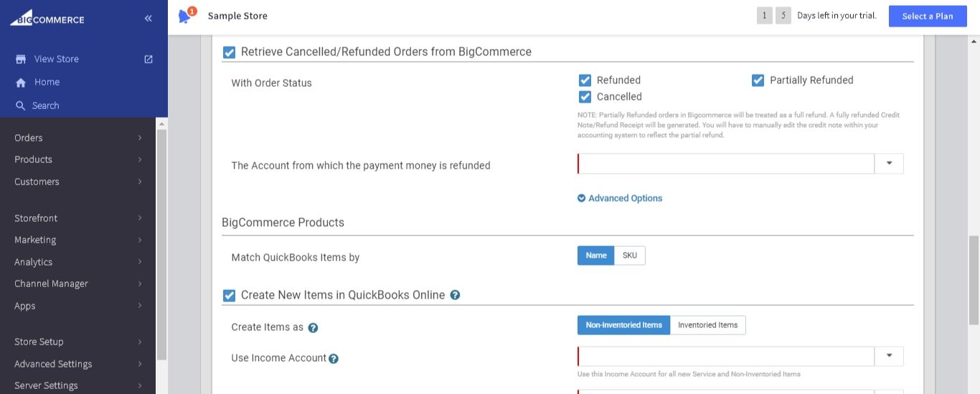Expand the Orders menu in sidebar
The height and width of the screenshot is (394, 980).
[77, 138]
